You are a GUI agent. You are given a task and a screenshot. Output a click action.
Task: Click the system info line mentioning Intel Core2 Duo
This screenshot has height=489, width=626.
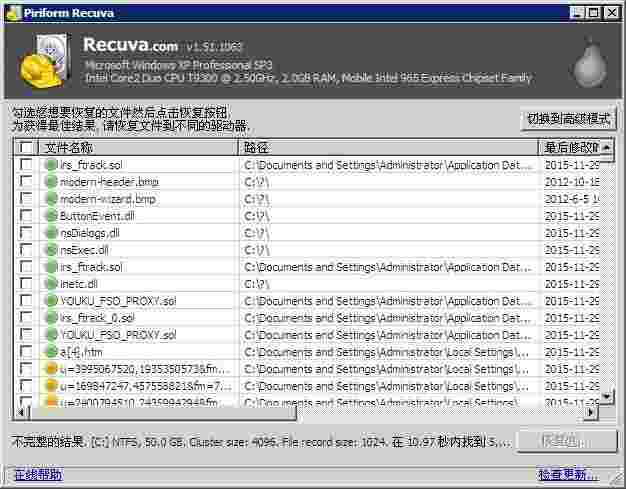point(309,77)
